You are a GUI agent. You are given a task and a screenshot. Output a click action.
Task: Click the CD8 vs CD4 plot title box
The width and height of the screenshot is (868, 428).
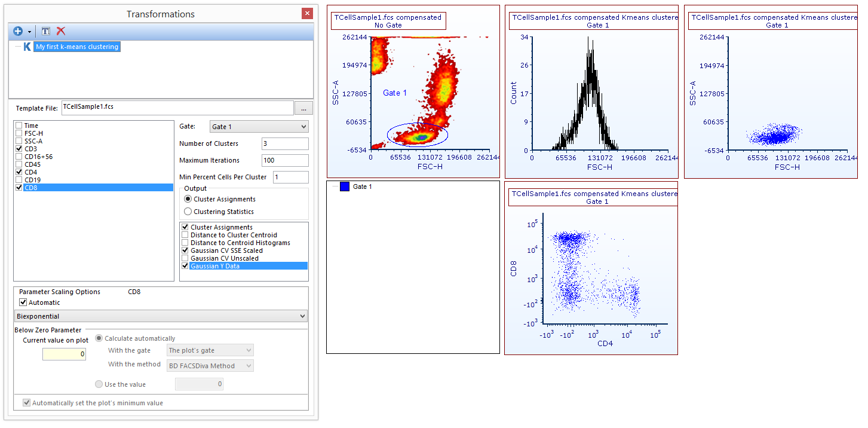593,197
